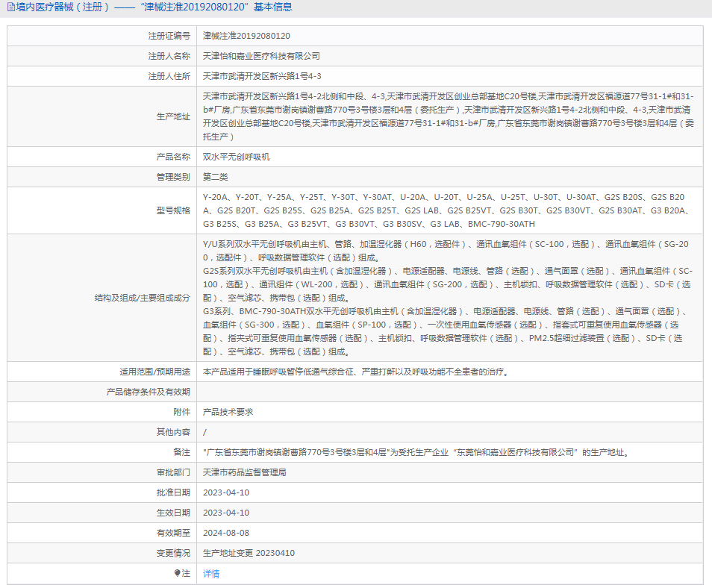Click the 结构及组成/主要组成成分 label
The width and height of the screenshot is (712, 588).
click(x=143, y=298)
